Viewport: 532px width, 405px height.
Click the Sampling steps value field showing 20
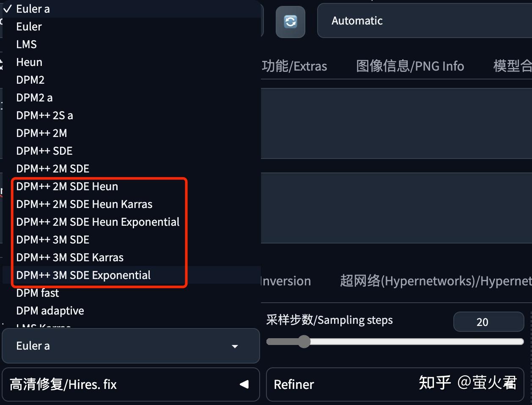pos(488,322)
